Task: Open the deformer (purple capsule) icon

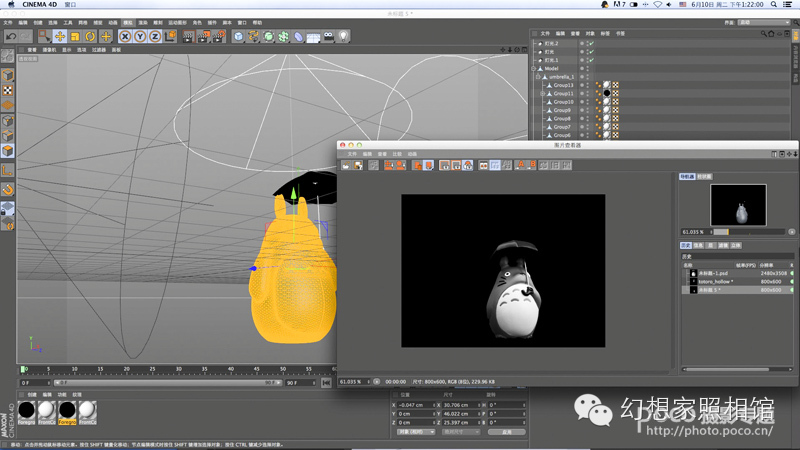Action: [298, 36]
